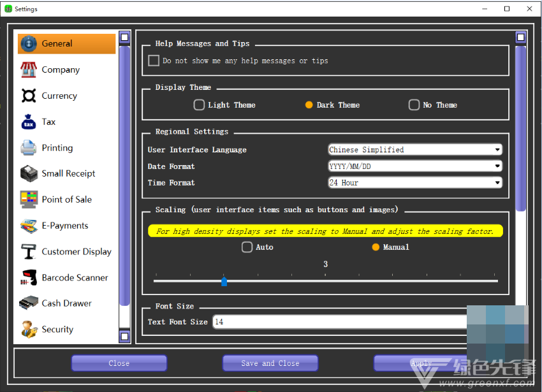Open Small Receipt settings
This screenshot has height=392, width=542.
(x=67, y=173)
